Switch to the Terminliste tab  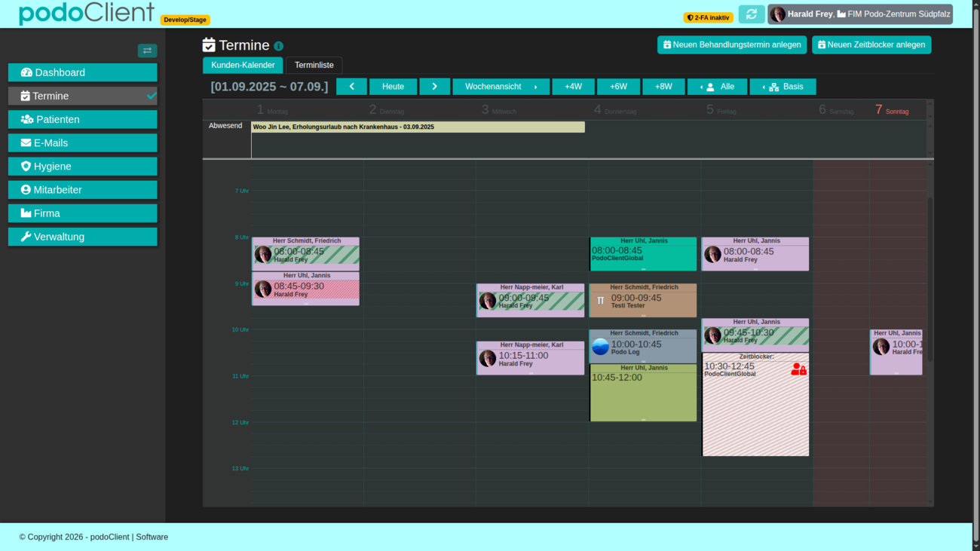pos(314,66)
